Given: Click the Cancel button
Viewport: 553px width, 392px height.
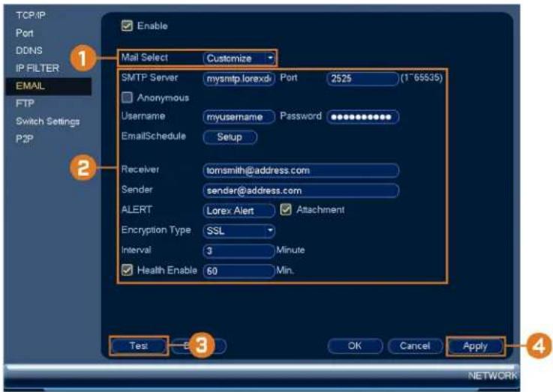Looking at the screenshot, I should (x=415, y=346).
